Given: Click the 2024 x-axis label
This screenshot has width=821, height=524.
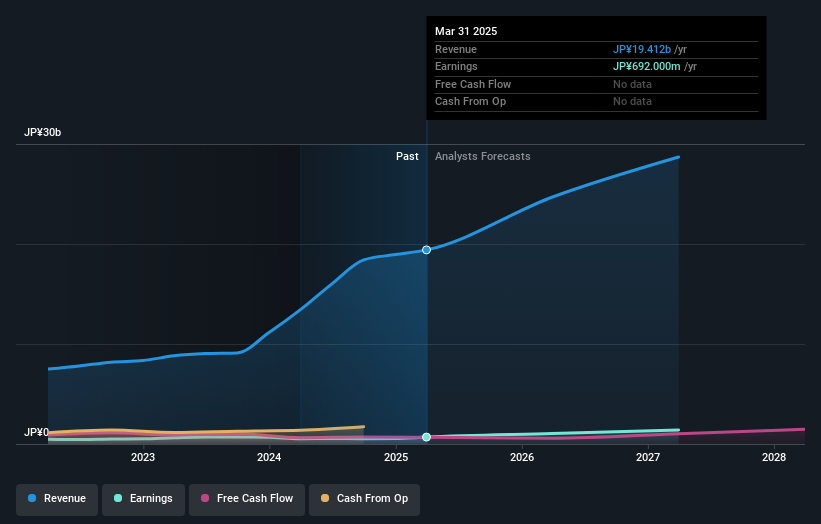Looking at the screenshot, I should (x=269, y=458).
